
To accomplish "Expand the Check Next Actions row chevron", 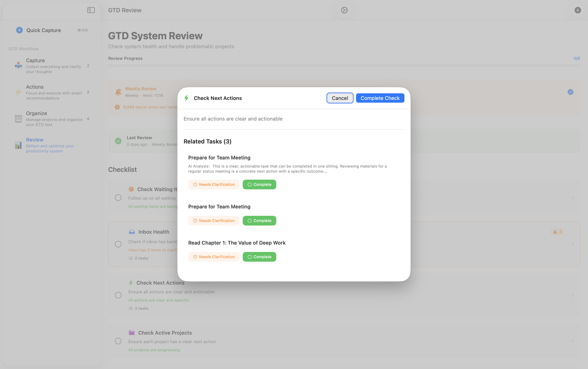I will [573, 295].
